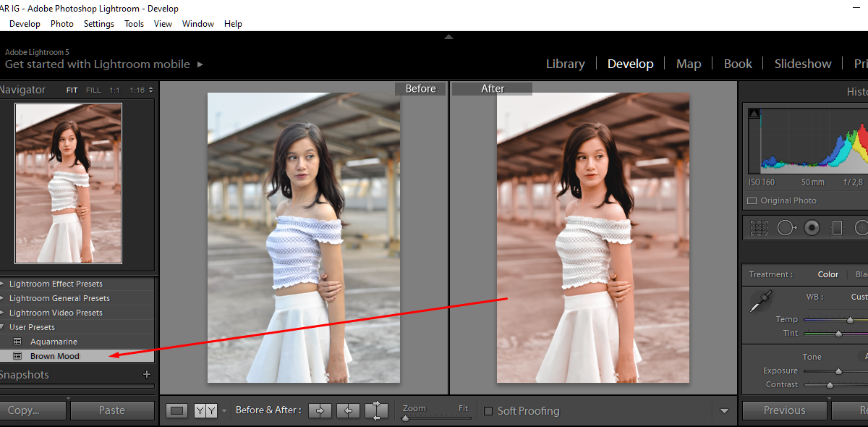Copy Before settings to After arrow
The image size is (868, 427).
point(319,410)
